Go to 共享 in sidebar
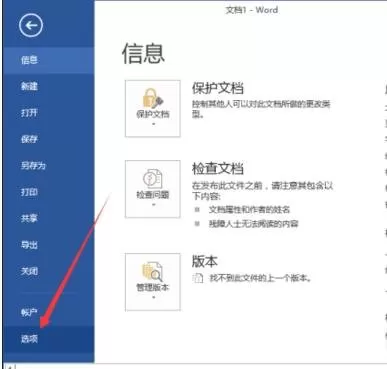The width and height of the screenshot is (387, 369). [x=49, y=219]
